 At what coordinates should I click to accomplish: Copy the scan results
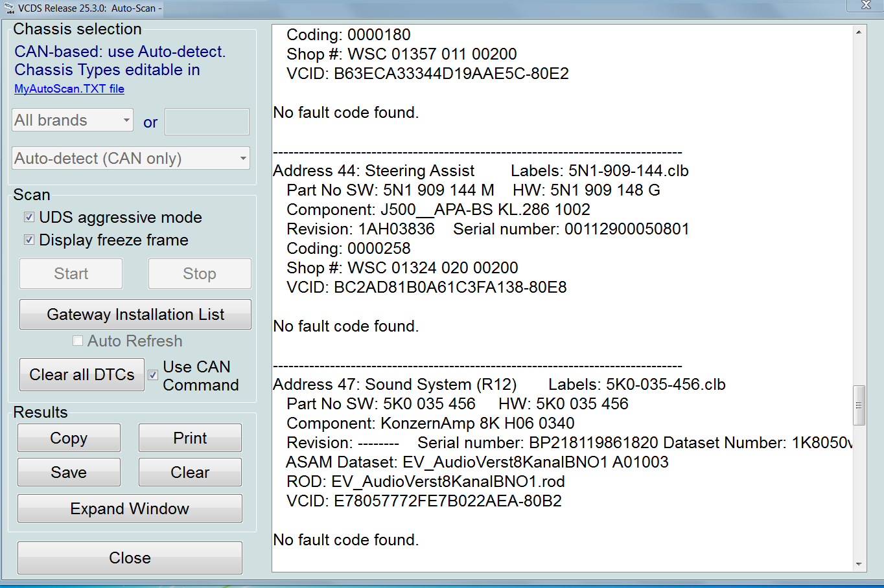pyautogui.click(x=69, y=438)
